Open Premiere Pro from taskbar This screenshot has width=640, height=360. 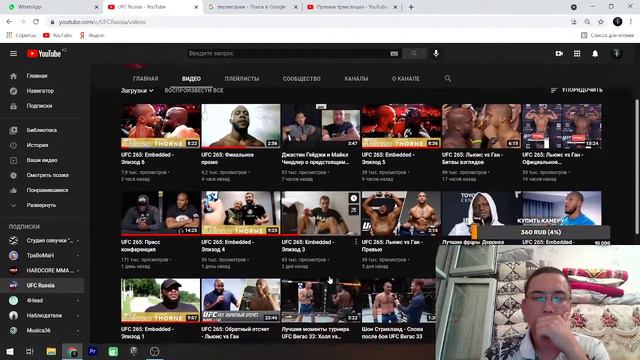(x=92, y=351)
